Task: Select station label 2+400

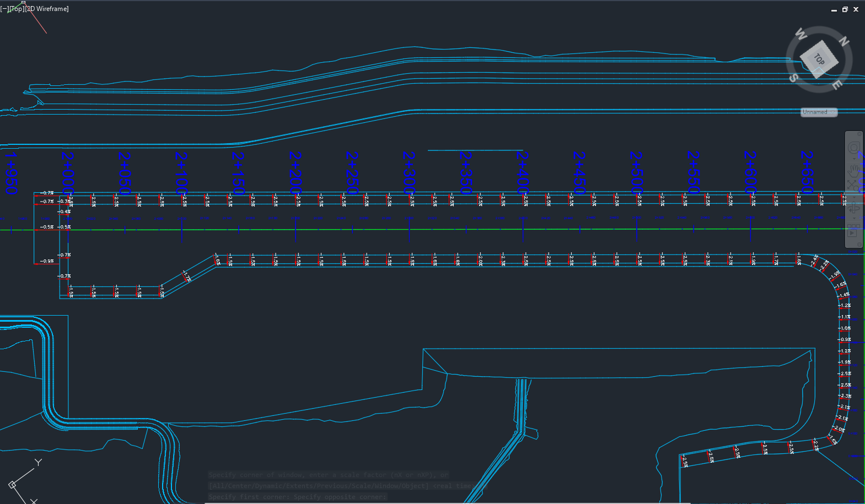Action: click(x=522, y=173)
